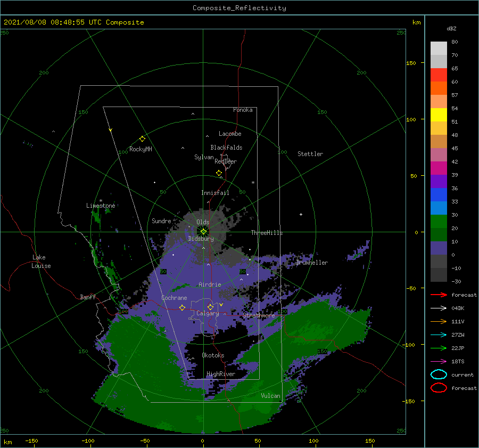Image resolution: width=479 pixels, height=448 pixels.
Task: Click the white 04DK arrow legend icon
Action: click(x=439, y=308)
